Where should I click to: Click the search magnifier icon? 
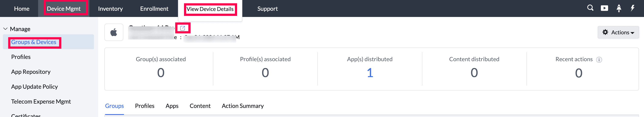coord(590,8)
